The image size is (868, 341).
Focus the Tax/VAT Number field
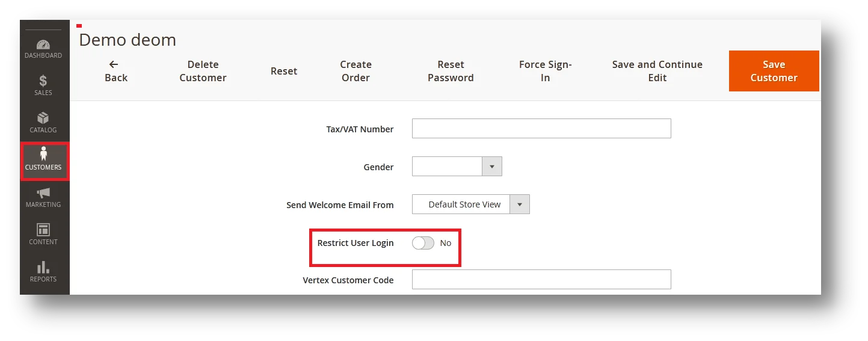[x=541, y=129]
